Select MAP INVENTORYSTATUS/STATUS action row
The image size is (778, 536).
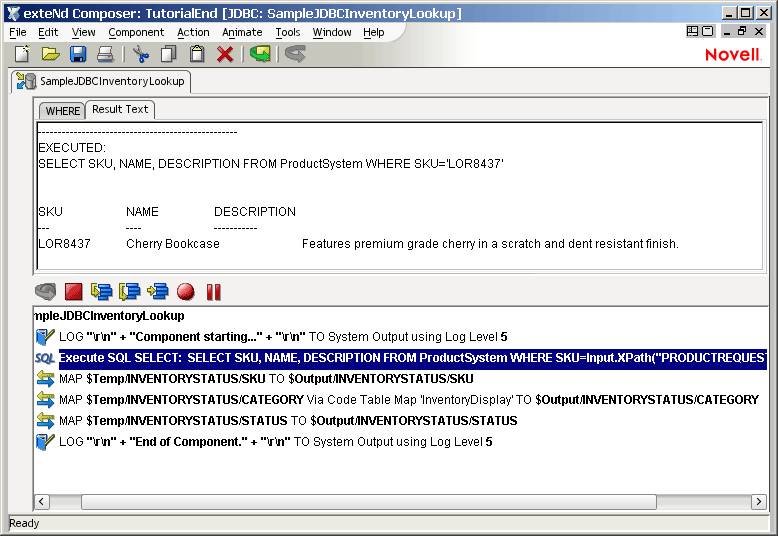(288, 421)
